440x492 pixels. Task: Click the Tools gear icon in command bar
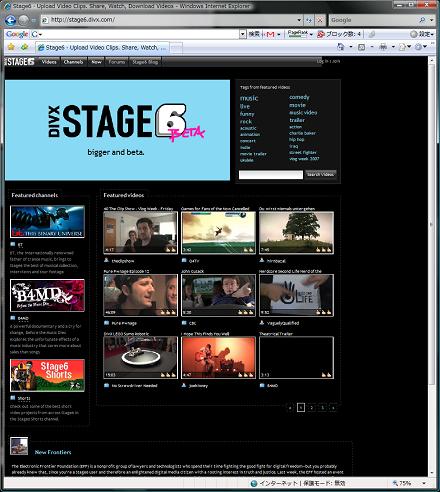[418, 47]
